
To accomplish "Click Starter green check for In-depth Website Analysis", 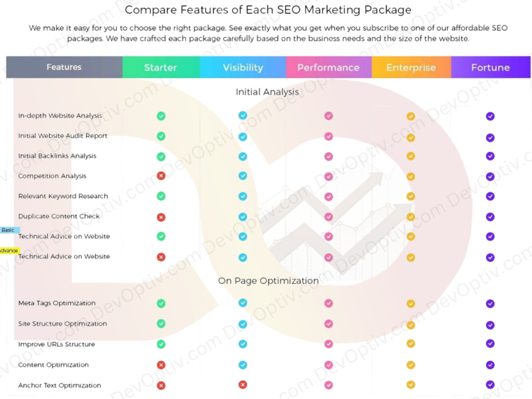I will click(x=161, y=116).
